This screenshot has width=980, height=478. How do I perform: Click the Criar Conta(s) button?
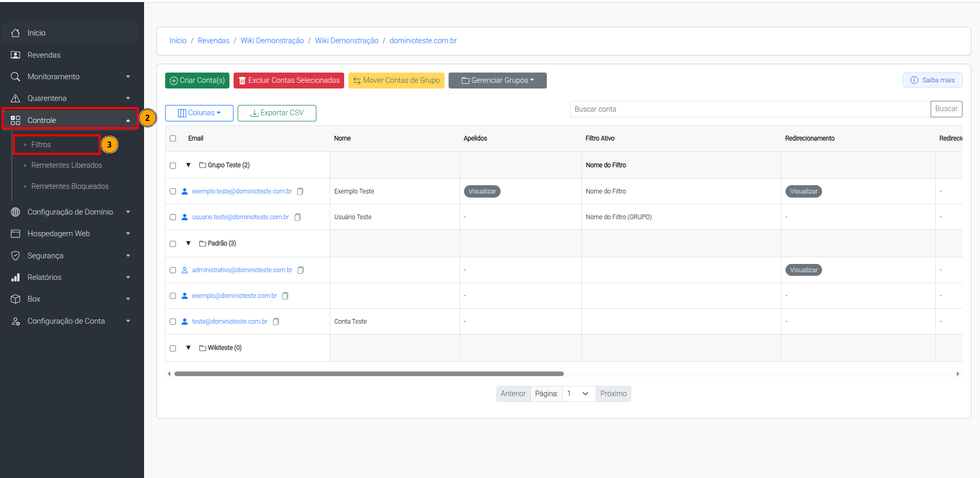pos(197,80)
